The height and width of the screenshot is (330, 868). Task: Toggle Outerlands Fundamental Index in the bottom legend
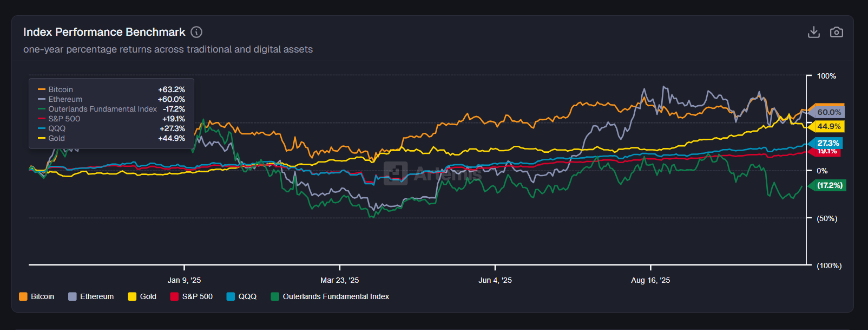point(330,296)
